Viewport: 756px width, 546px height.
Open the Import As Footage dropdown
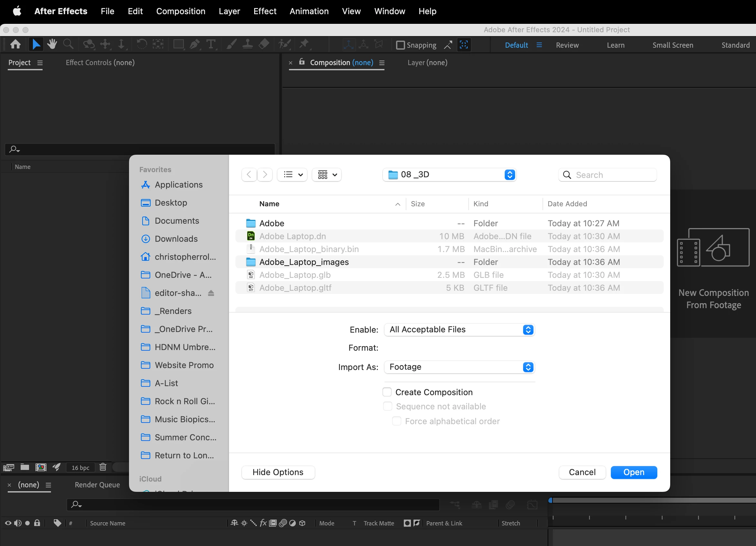coord(459,367)
